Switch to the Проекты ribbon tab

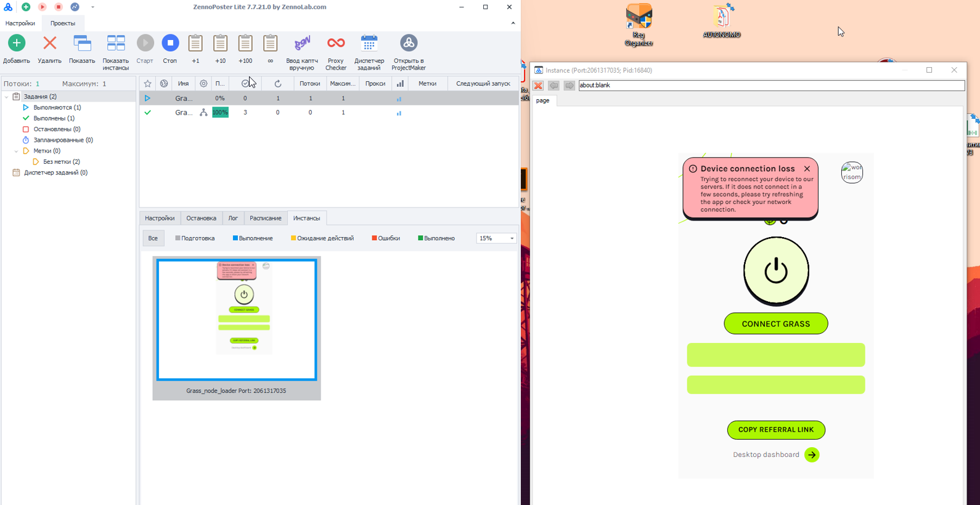point(63,23)
